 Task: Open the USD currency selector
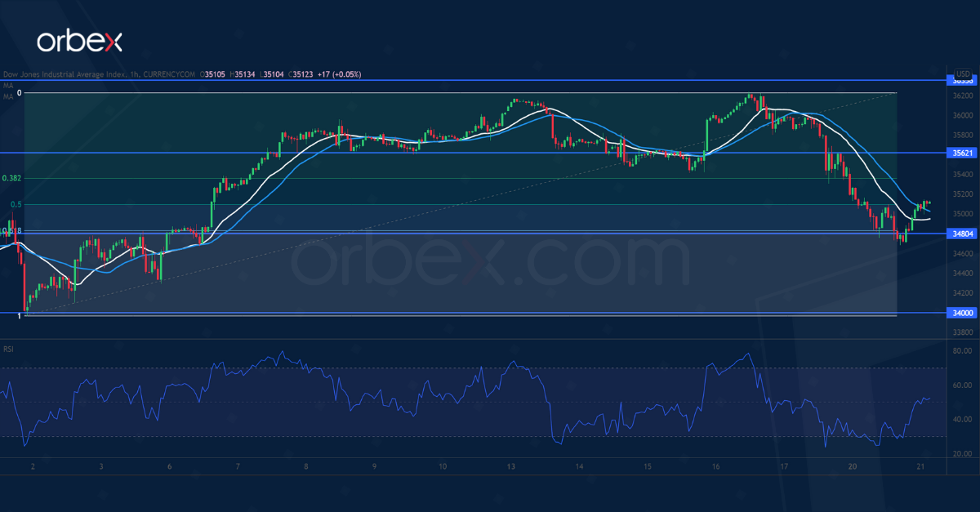pyautogui.click(x=961, y=73)
